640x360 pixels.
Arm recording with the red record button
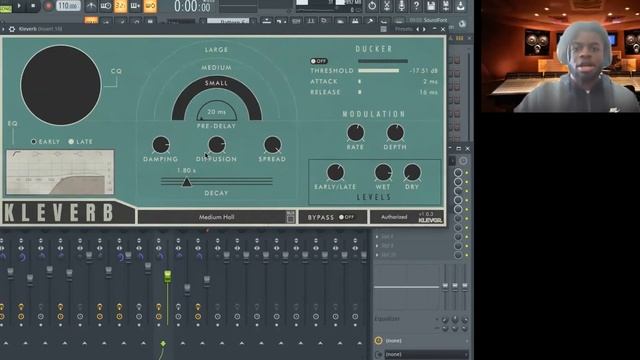pyautogui.click(x=48, y=6)
